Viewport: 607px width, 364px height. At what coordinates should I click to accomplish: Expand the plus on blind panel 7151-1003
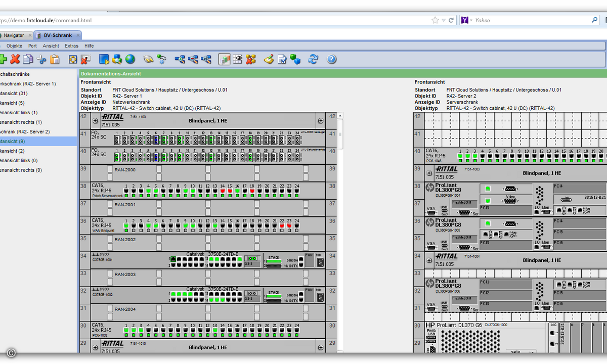(429, 173)
